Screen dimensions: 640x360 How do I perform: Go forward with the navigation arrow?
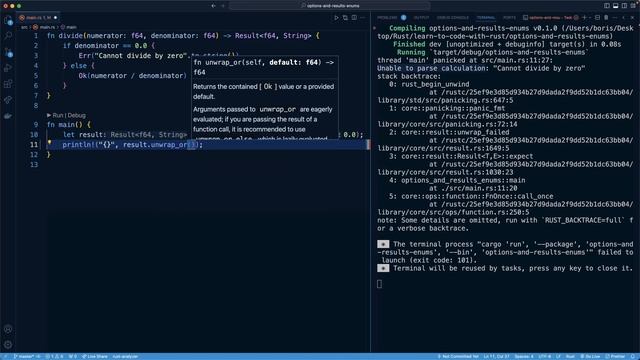coord(223,6)
